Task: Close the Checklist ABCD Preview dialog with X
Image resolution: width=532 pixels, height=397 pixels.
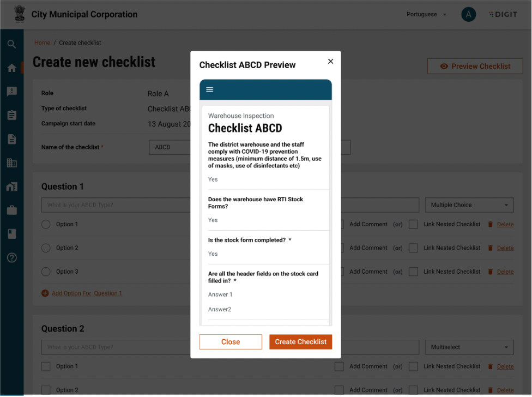Action: [x=330, y=62]
